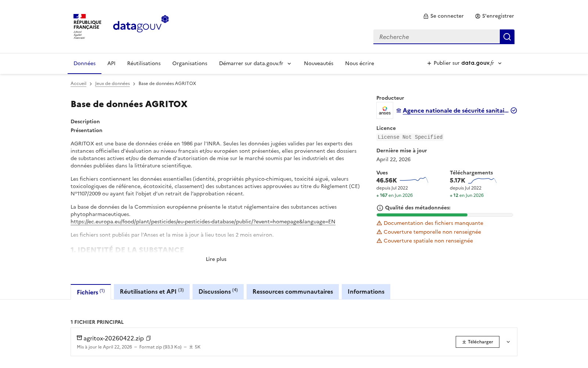Open Réutilisations in the navigation

tap(144, 63)
